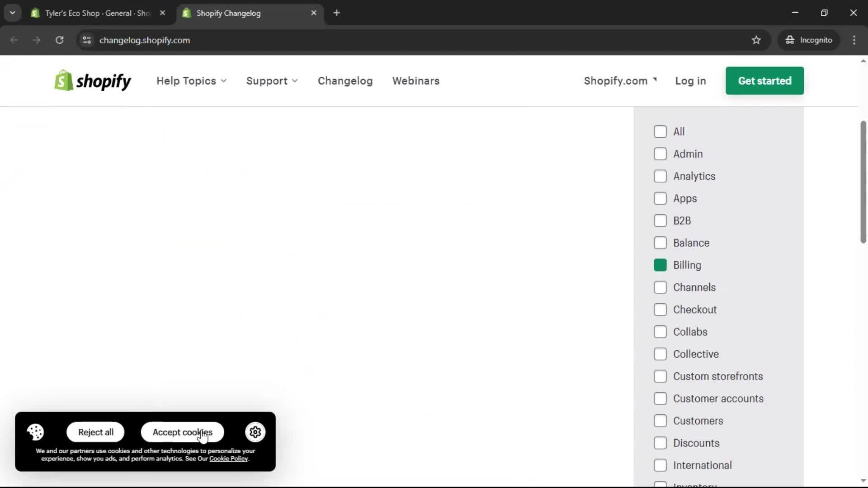Select Webinars in the navigation
This screenshot has width=868, height=488.
click(x=416, y=81)
